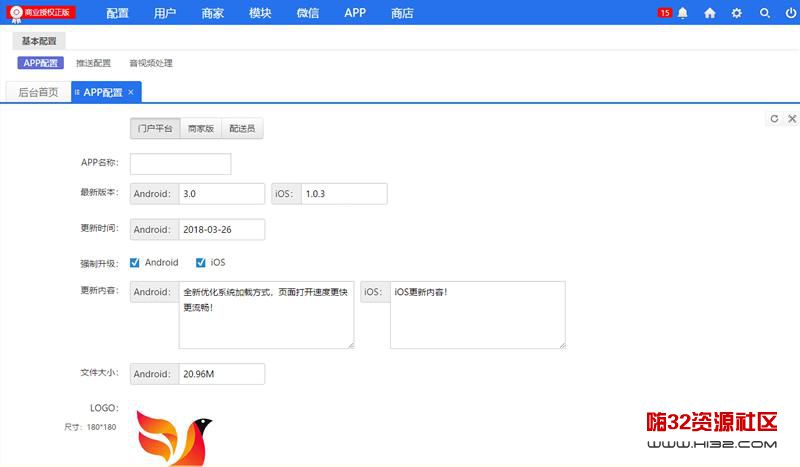This screenshot has width=800, height=467.
Task: Click the refresh icon in content panel
Action: (x=773, y=118)
